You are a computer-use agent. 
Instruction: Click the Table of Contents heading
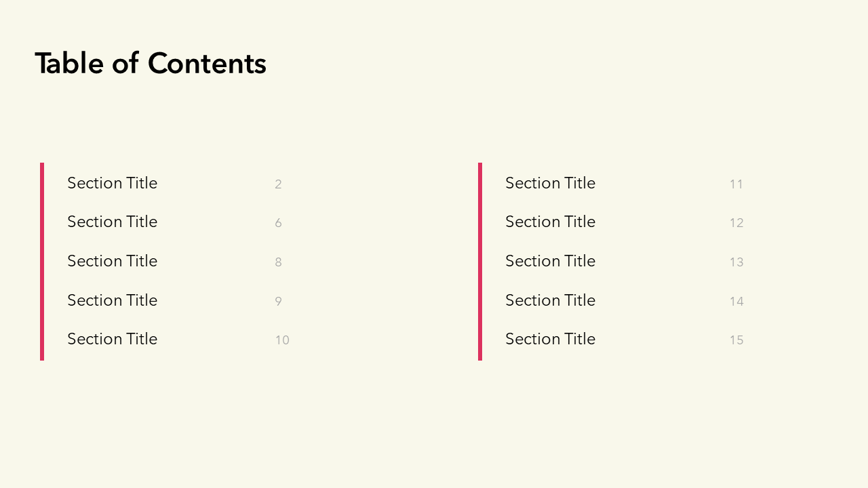click(151, 64)
